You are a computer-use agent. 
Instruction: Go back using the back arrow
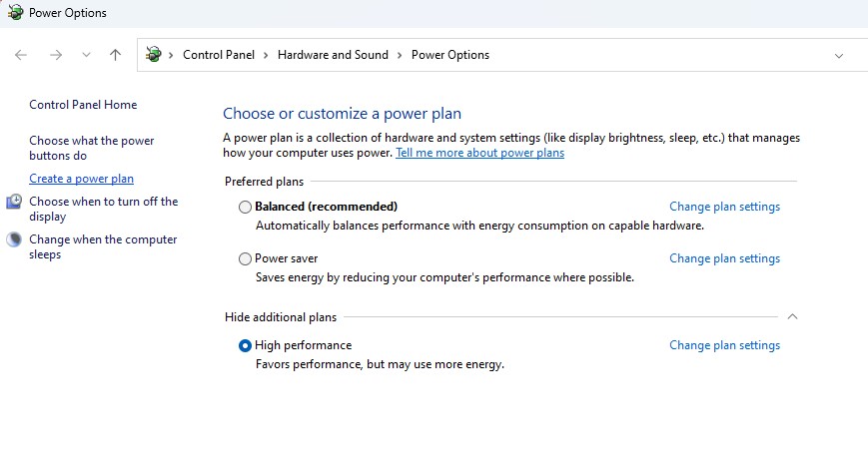coord(22,56)
